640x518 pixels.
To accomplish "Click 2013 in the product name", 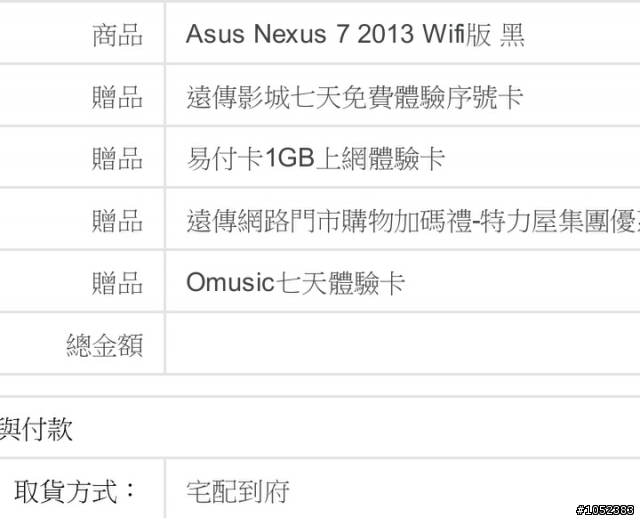I will [x=386, y=33].
